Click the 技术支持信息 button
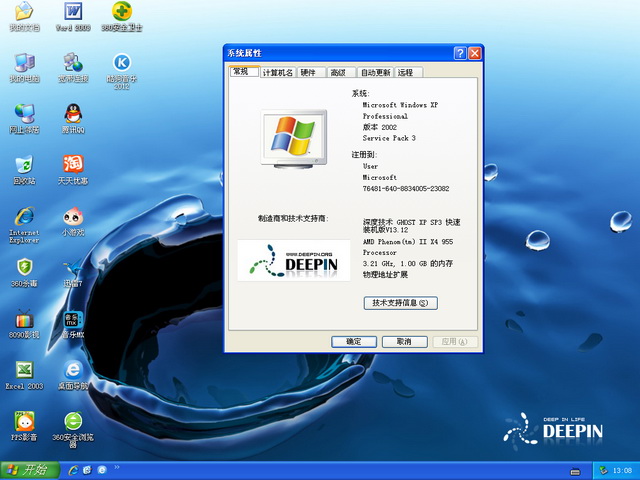This screenshot has height=480, width=640. [400, 303]
